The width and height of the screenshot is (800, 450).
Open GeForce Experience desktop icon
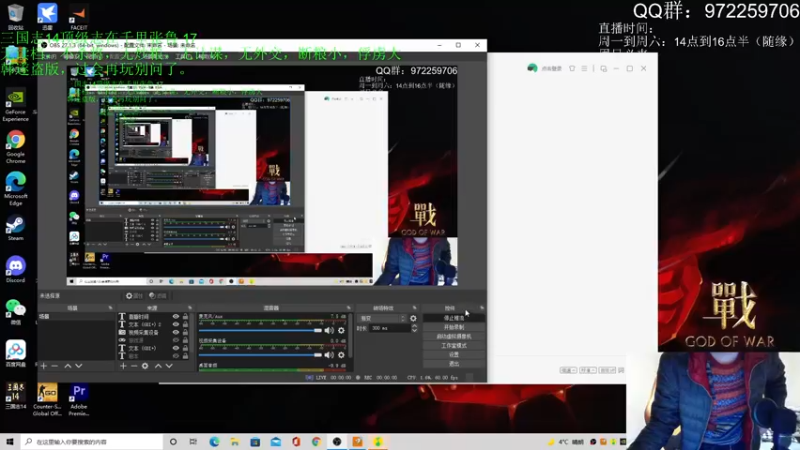tap(15, 105)
